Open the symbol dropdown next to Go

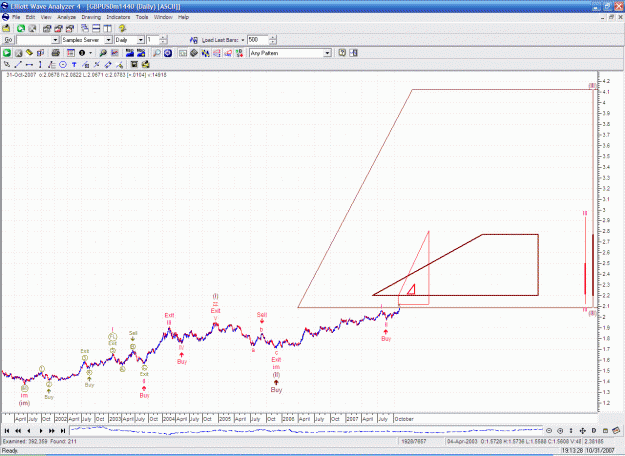pos(55,40)
